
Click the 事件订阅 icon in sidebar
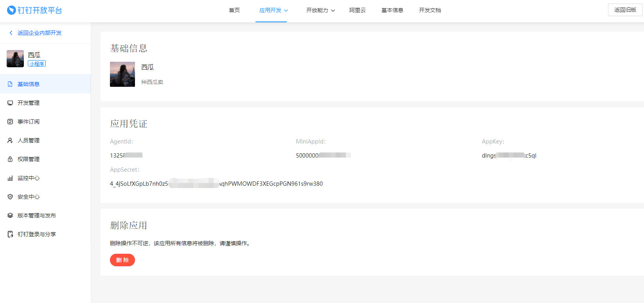10,122
